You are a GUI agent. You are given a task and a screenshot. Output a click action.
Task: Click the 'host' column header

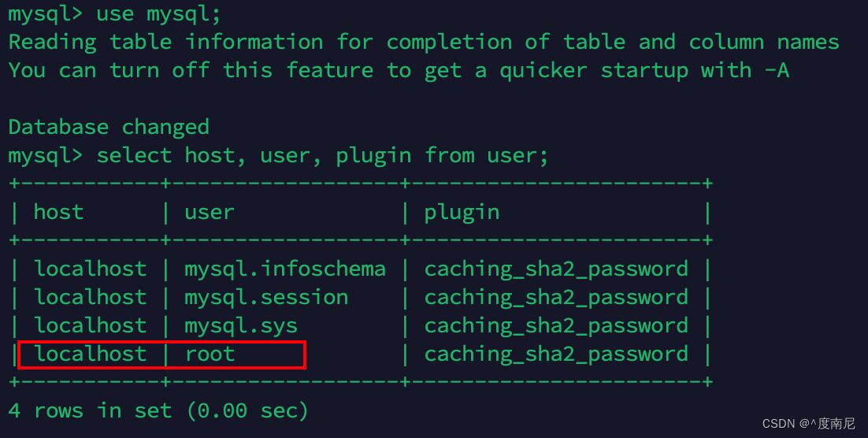pyautogui.click(x=58, y=212)
